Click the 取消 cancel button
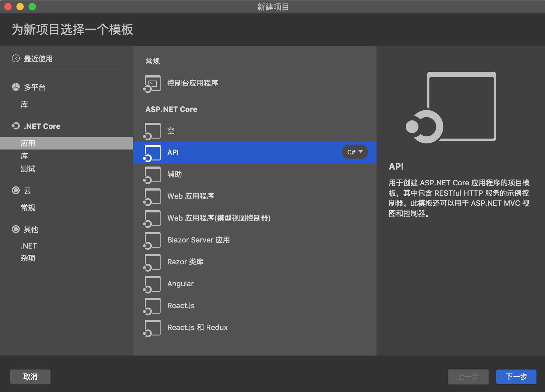 [30, 377]
